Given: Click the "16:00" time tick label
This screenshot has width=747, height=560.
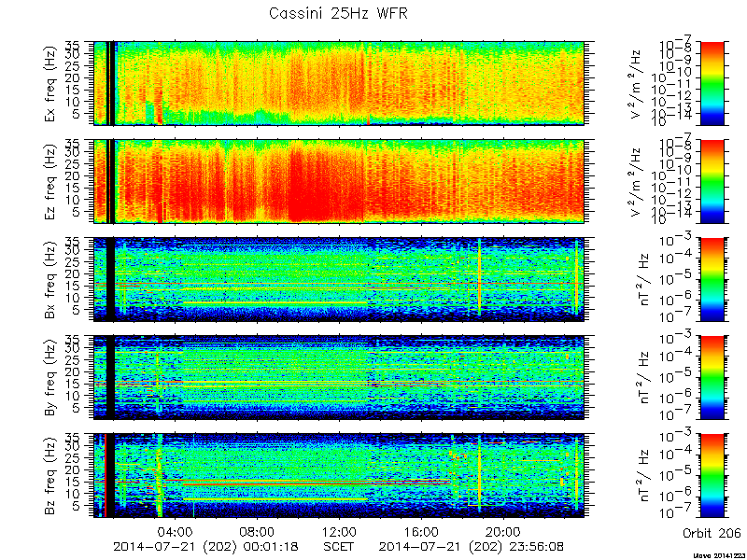Looking at the screenshot, I should 421,531.
